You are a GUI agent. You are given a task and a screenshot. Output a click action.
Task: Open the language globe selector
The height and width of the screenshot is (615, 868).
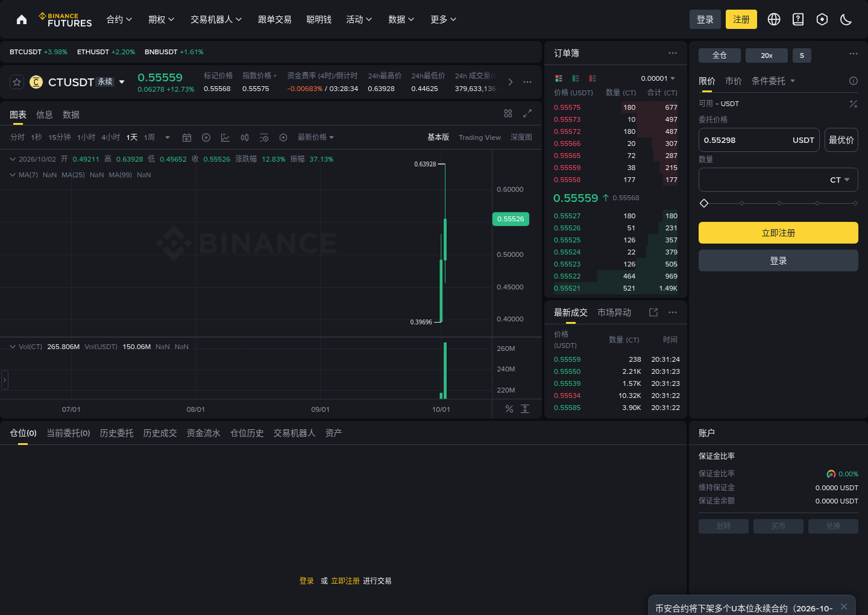774,19
